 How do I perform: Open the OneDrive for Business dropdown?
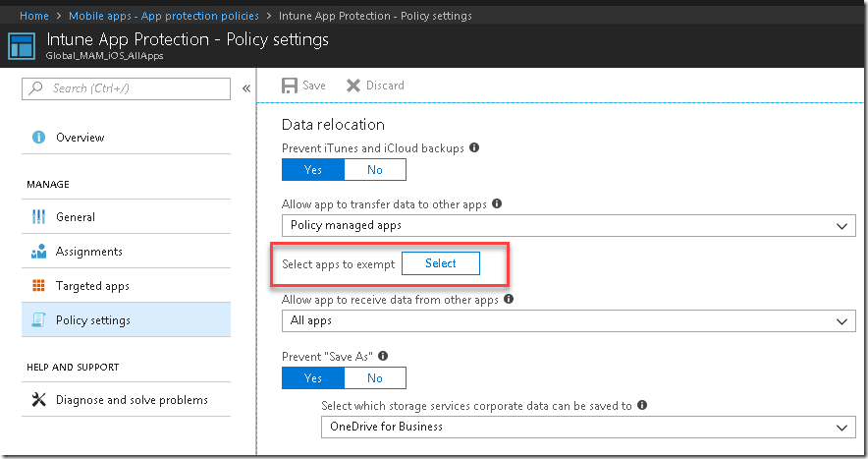click(x=588, y=427)
